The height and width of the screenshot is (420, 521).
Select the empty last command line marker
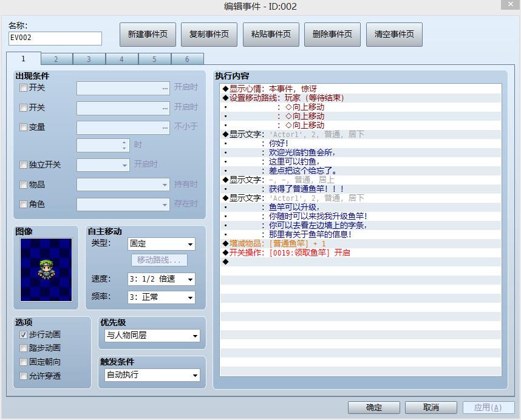pos(361,262)
